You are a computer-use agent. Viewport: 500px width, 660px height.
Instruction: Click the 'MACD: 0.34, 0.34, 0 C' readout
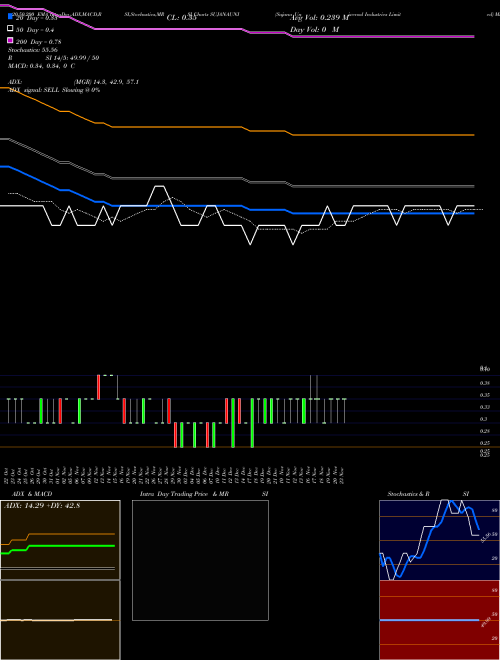[x=42, y=66]
